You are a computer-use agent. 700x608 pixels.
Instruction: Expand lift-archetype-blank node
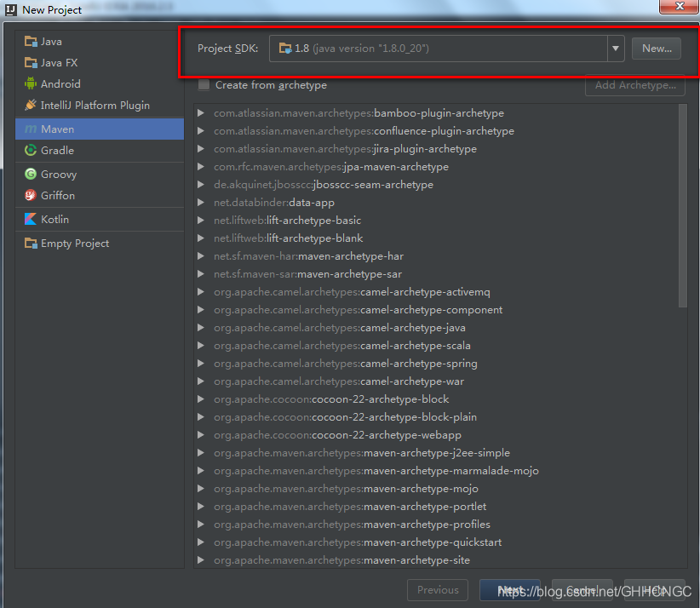(201, 238)
